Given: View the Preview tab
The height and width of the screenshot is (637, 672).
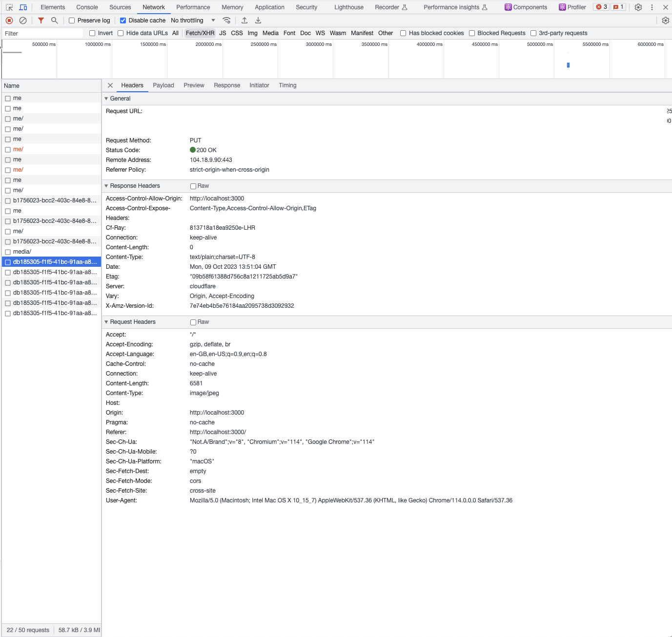Looking at the screenshot, I should point(194,85).
